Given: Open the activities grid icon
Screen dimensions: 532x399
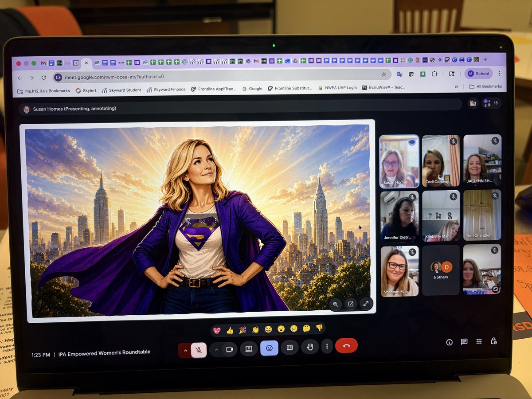Looking at the screenshot, I should point(479,341).
